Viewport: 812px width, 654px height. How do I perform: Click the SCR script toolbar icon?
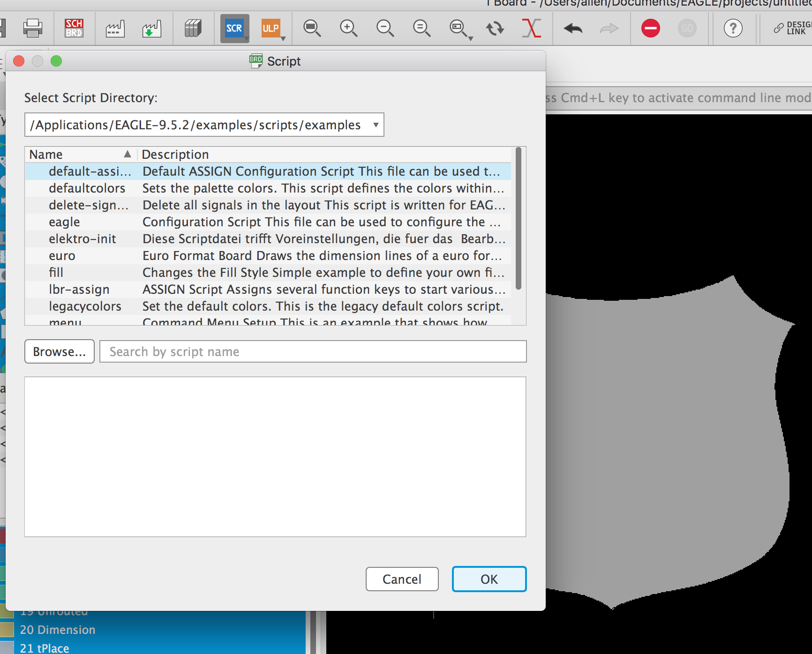[x=234, y=28]
